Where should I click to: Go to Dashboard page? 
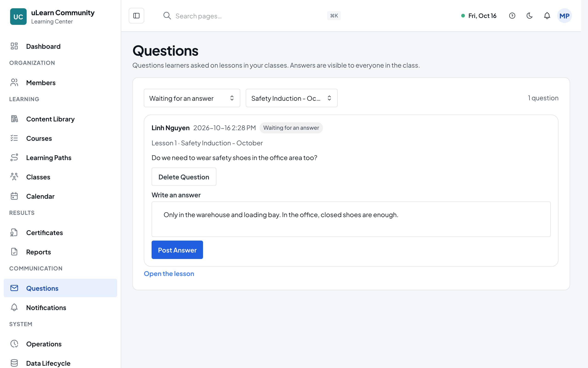click(60, 46)
